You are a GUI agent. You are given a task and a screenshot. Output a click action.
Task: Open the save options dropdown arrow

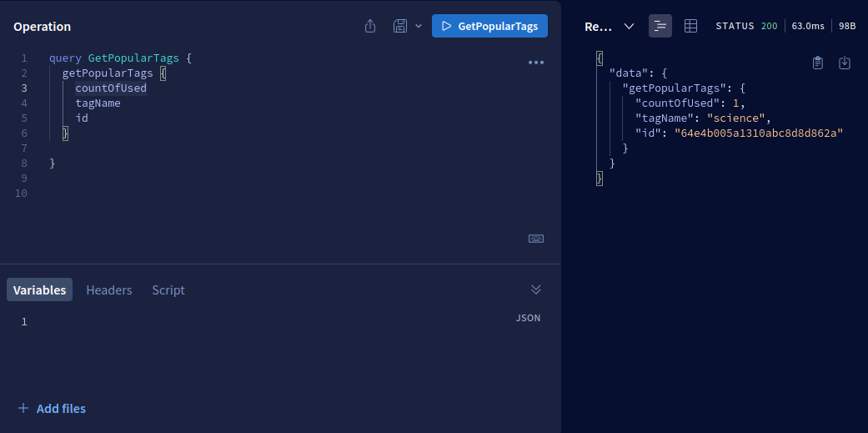coord(419,26)
